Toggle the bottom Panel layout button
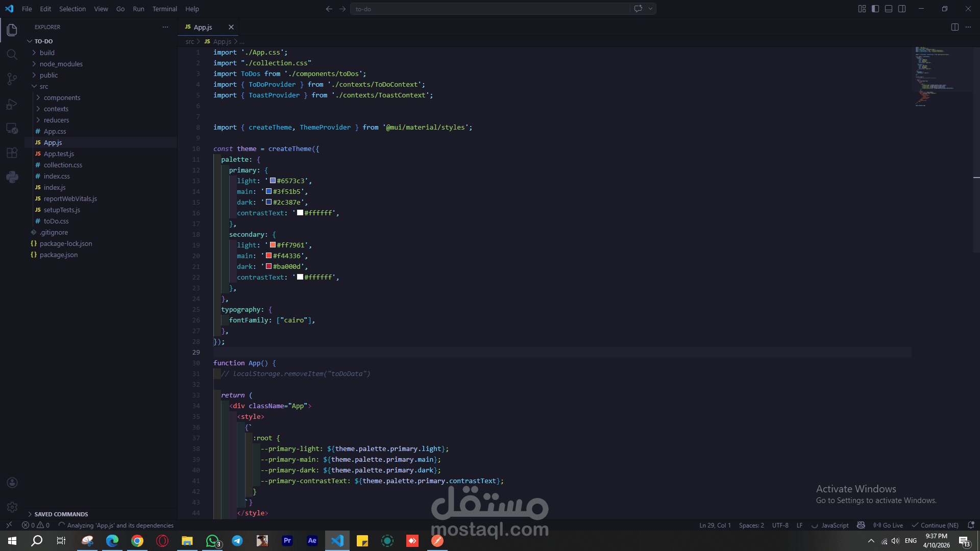 [889, 9]
